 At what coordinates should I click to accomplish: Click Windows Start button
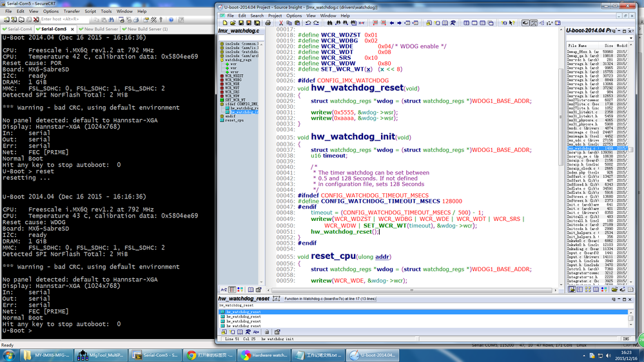[8, 356]
